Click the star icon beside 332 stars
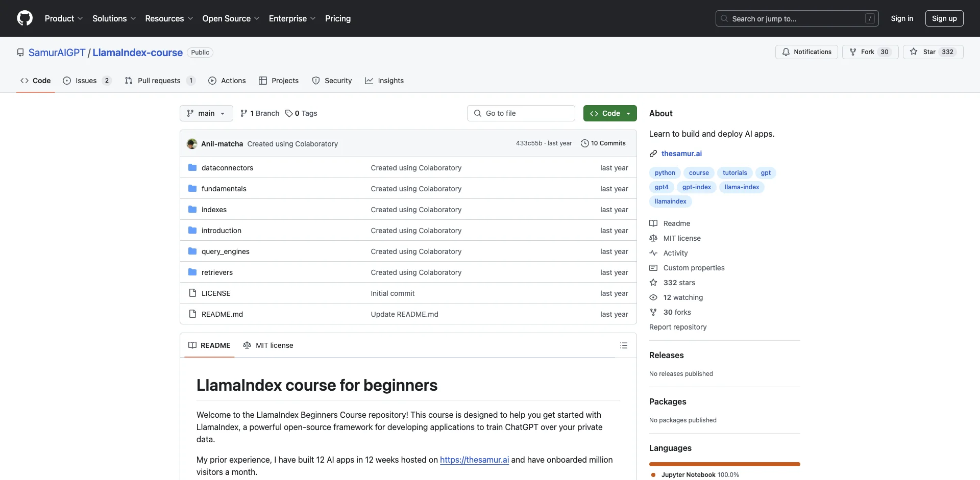Image resolution: width=980 pixels, height=480 pixels. (x=653, y=283)
